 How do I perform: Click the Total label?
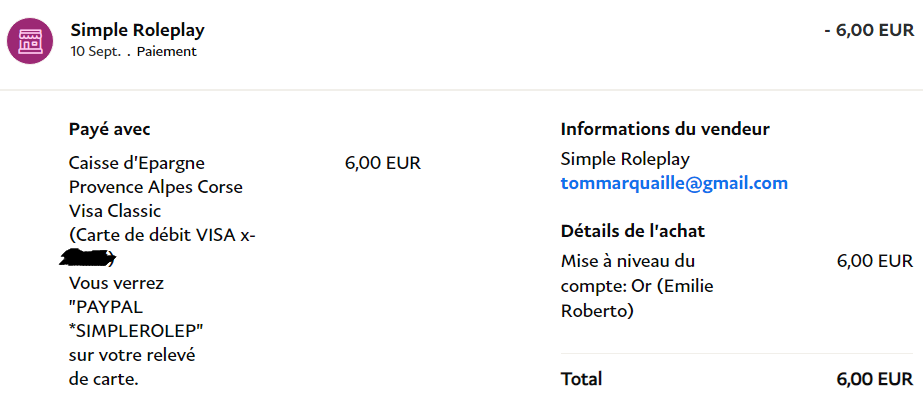pyautogui.click(x=582, y=379)
